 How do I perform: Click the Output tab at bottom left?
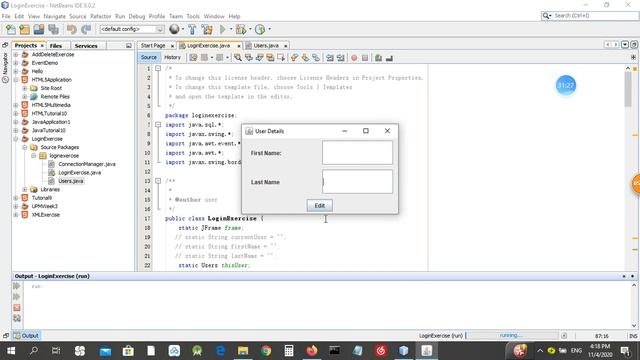click(x=26, y=336)
